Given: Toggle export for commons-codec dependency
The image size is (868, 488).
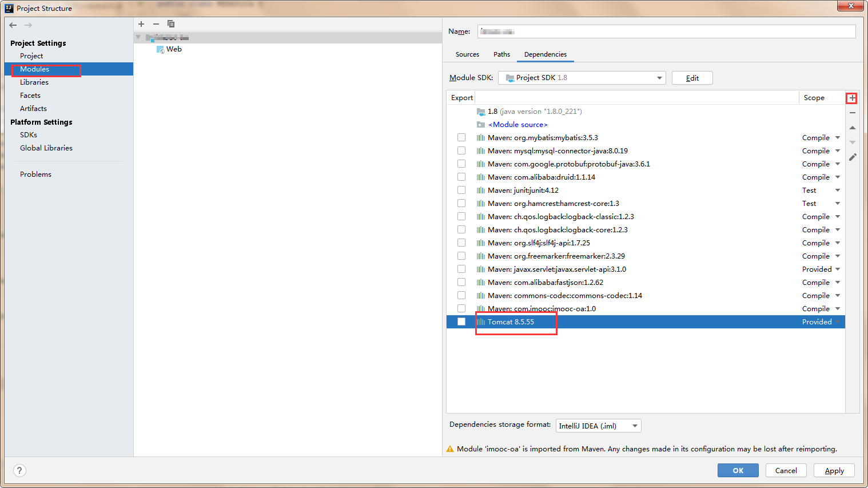Looking at the screenshot, I should coord(461,296).
